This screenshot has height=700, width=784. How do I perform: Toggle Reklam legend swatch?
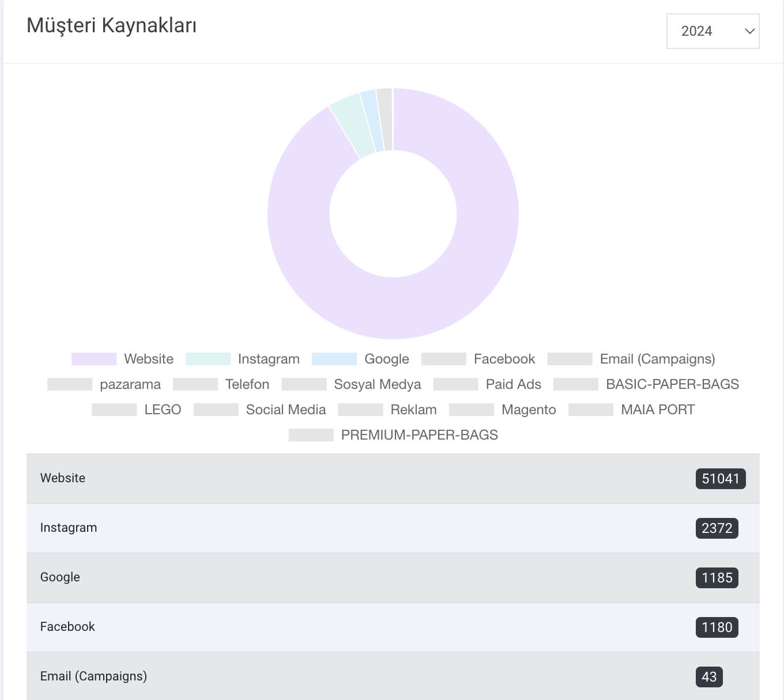(360, 410)
